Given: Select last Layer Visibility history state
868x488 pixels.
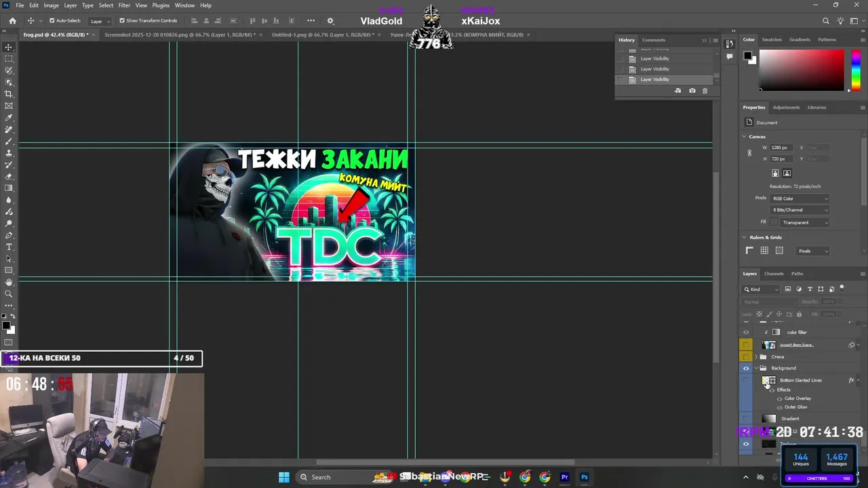Looking at the screenshot, I should pos(665,79).
